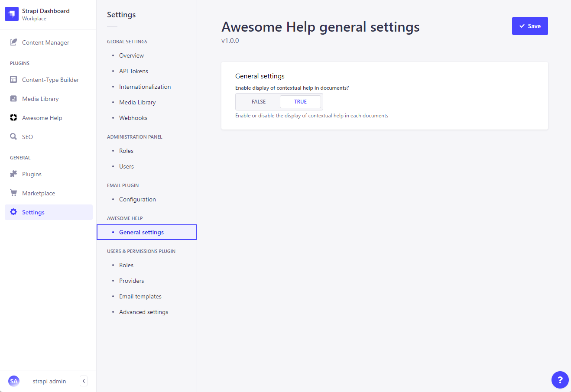Click the Content Manager pencil icon
571x392 pixels.
(13, 42)
